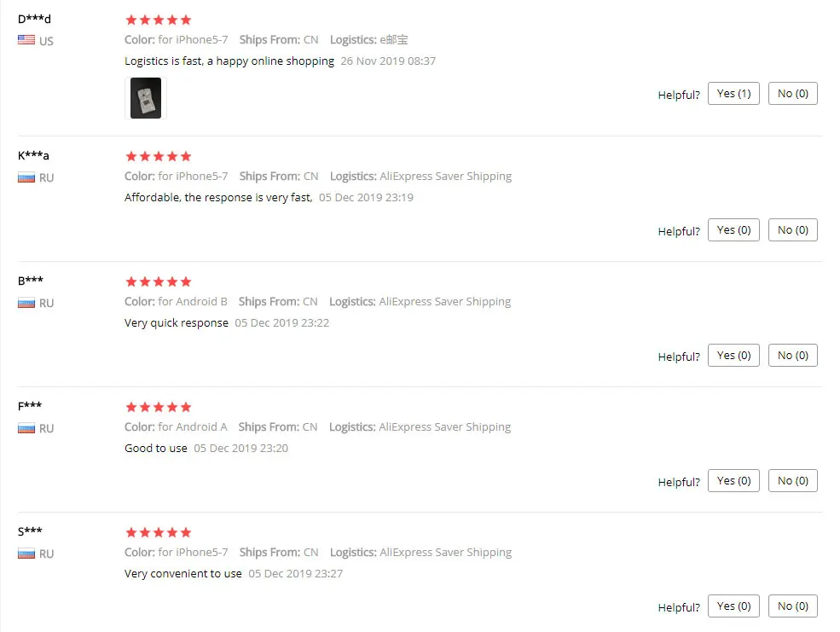Click US flag icon beside D***d
This screenshot has height=632, width=840.
click(26, 39)
